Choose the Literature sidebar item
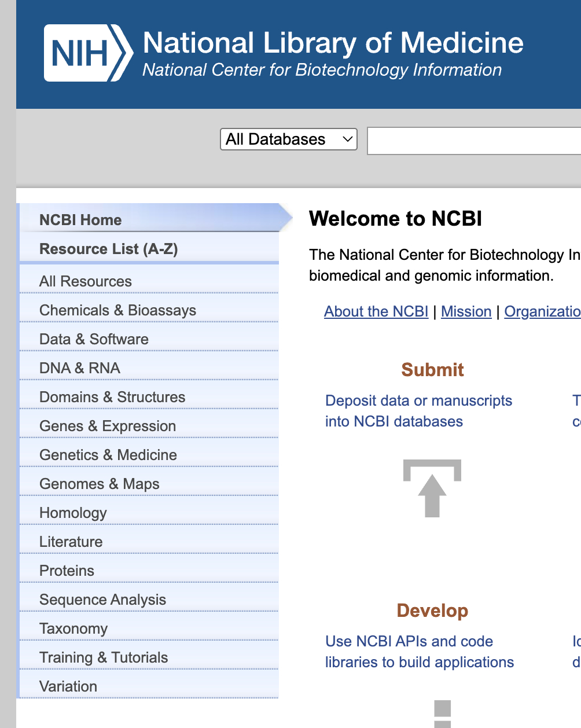Screen dimensions: 581x728 click(71, 542)
